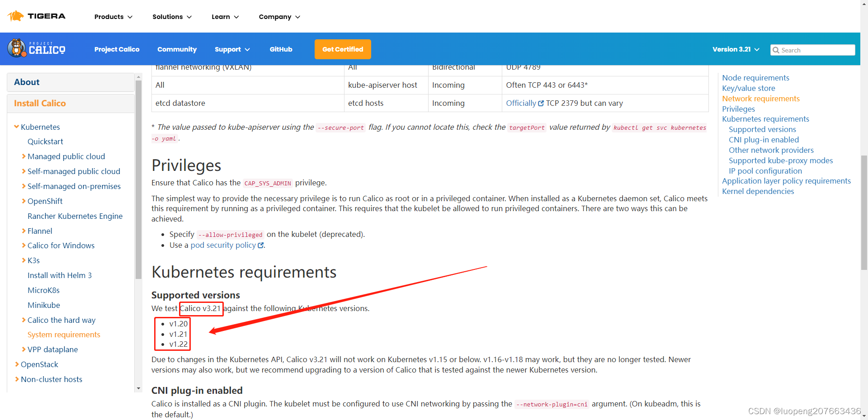Jump to Supported versions in contents
This screenshot has height=420, width=868.
point(762,129)
